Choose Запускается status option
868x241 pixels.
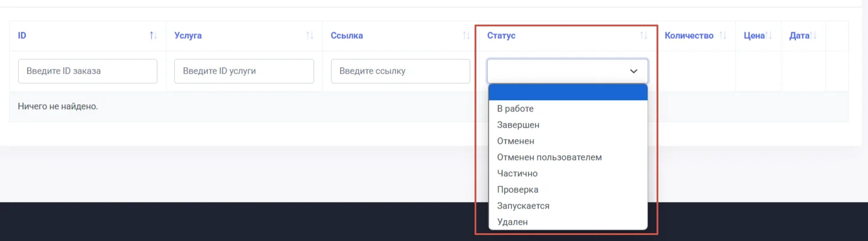click(x=568, y=206)
